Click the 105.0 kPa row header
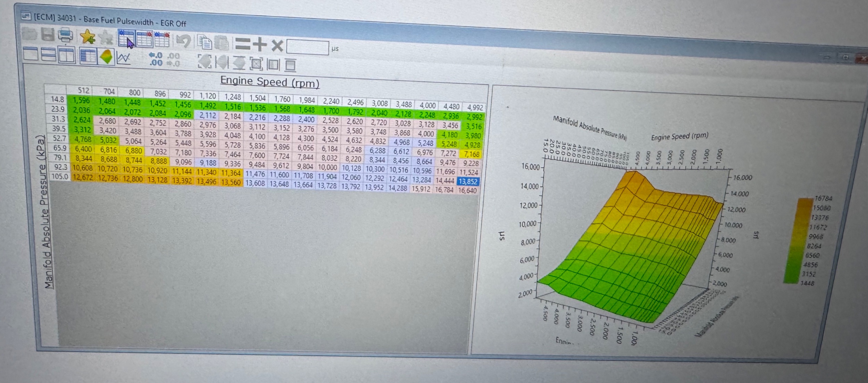The height and width of the screenshot is (383, 868). (x=59, y=176)
